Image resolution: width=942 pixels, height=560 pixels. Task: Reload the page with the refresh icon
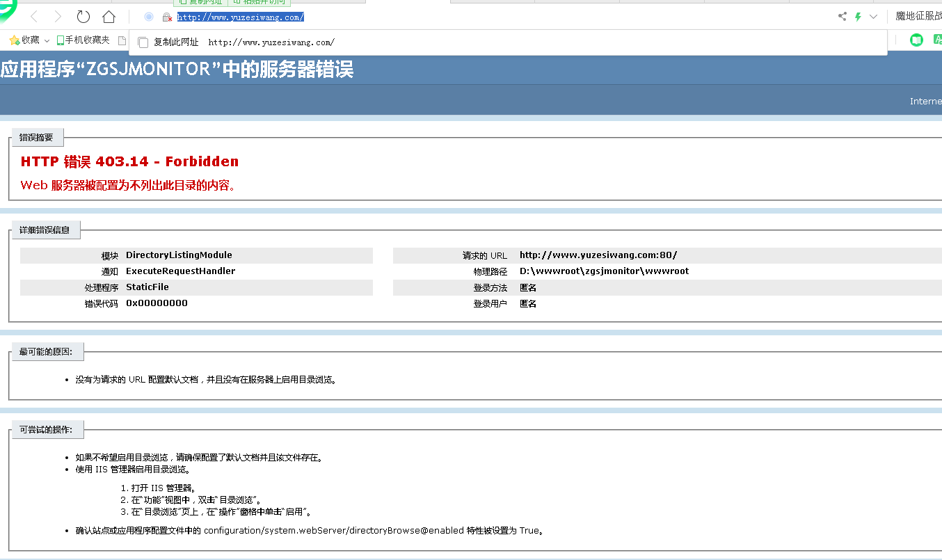pyautogui.click(x=83, y=16)
